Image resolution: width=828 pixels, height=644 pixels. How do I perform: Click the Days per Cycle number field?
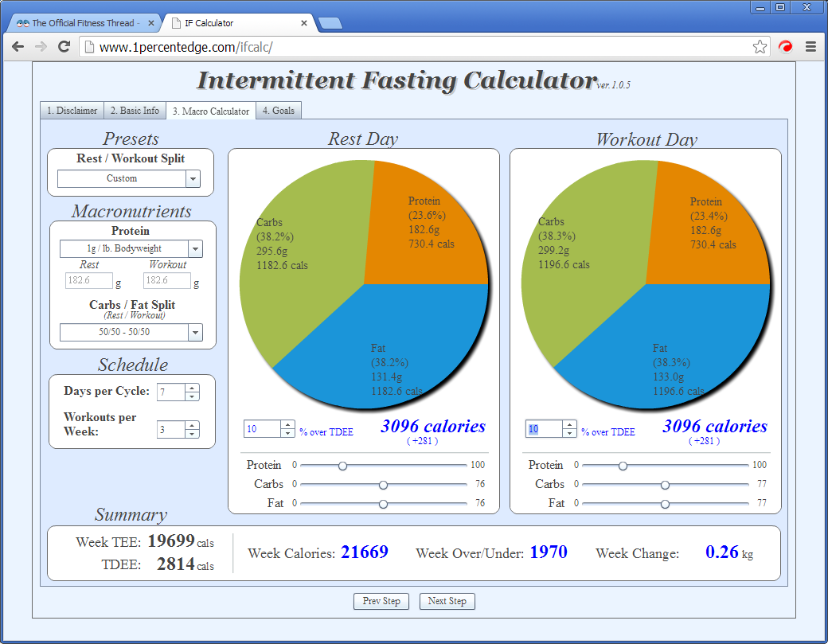(170, 392)
